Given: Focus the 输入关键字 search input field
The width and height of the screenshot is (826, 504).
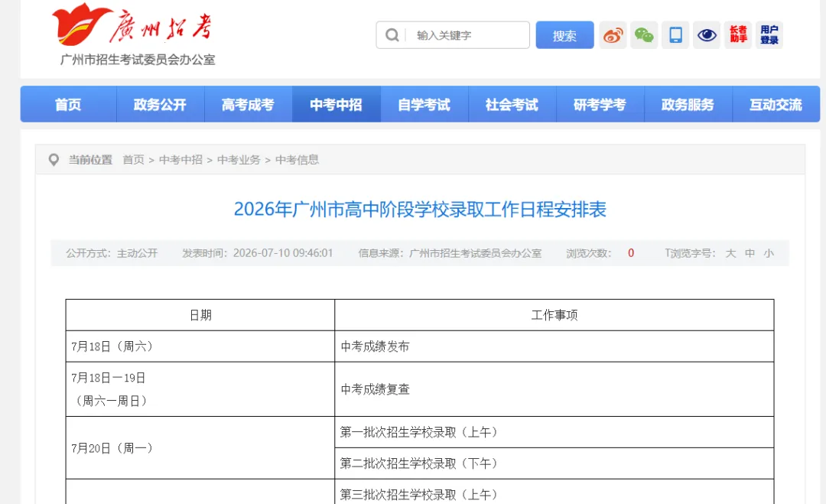Looking at the screenshot, I should [x=453, y=35].
